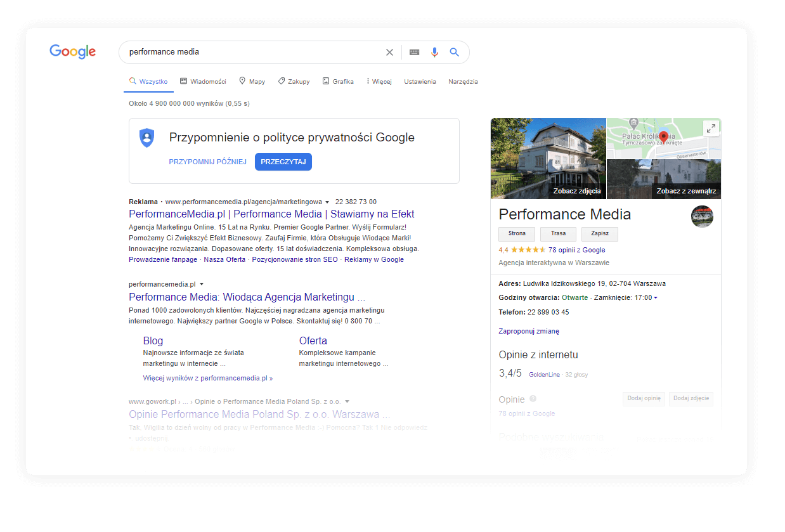Expand performancemedia.pl result dropdown arrow

point(202,285)
